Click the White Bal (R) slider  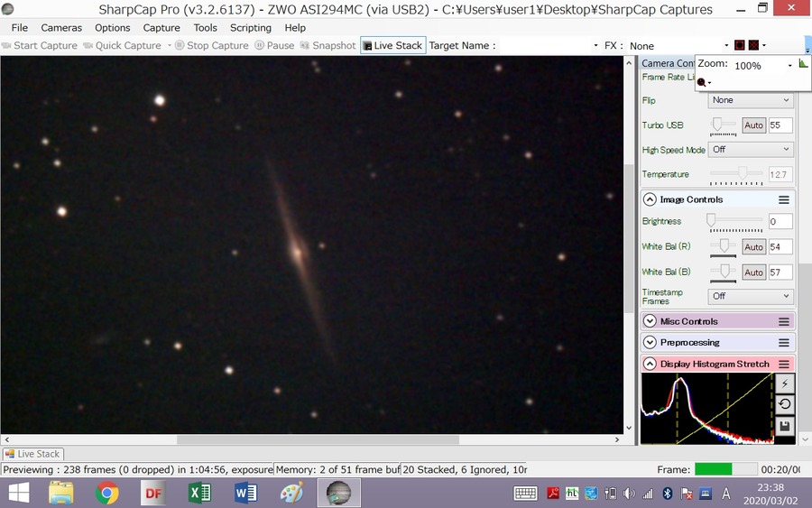723,247
